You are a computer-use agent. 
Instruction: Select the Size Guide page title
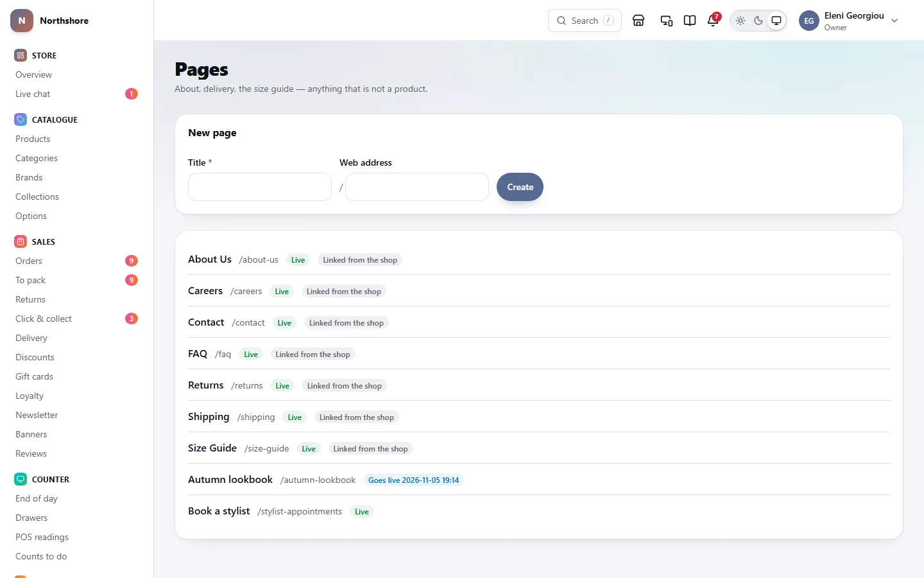(x=212, y=448)
